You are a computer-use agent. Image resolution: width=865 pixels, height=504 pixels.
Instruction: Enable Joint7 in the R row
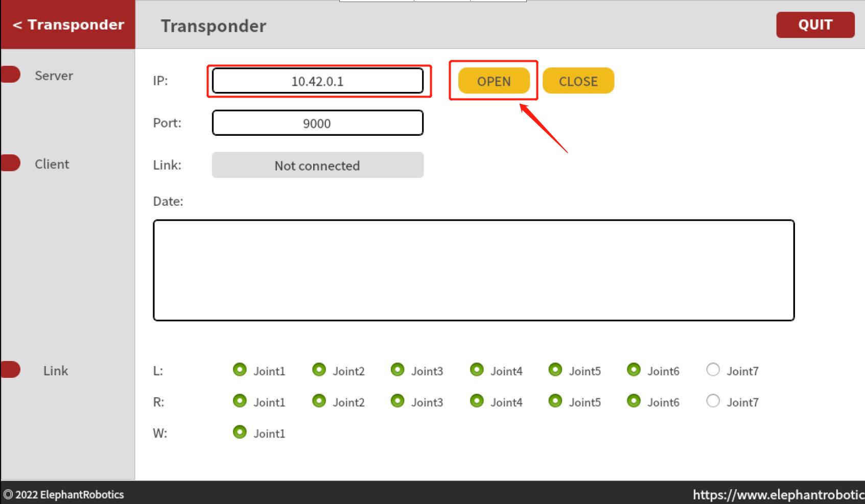click(x=713, y=401)
